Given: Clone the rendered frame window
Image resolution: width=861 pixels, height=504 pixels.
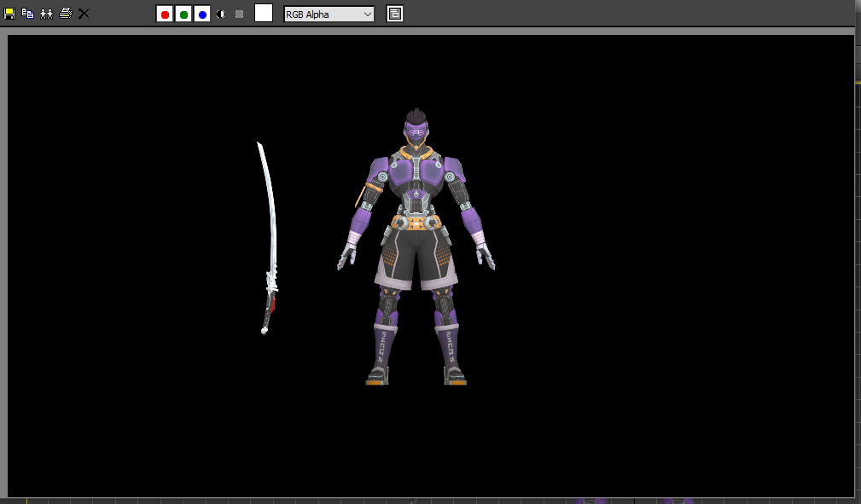Looking at the screenshot, I should (x=46, y=14).
